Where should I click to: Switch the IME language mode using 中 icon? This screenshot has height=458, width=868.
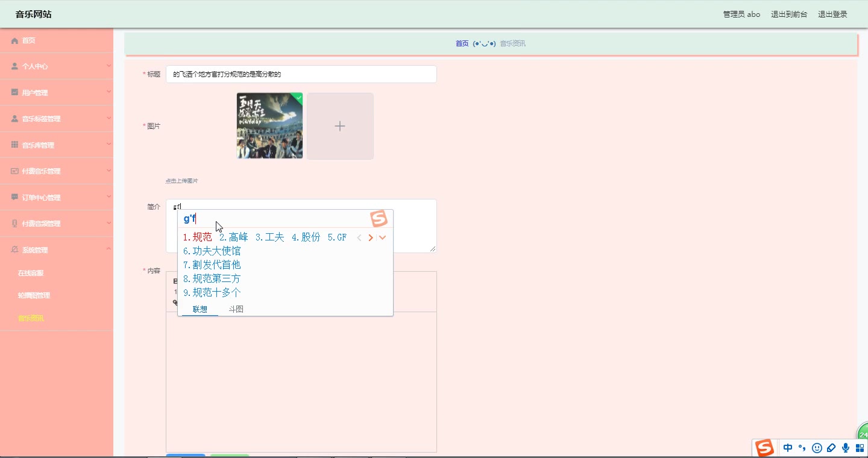(x=788, y=448)
